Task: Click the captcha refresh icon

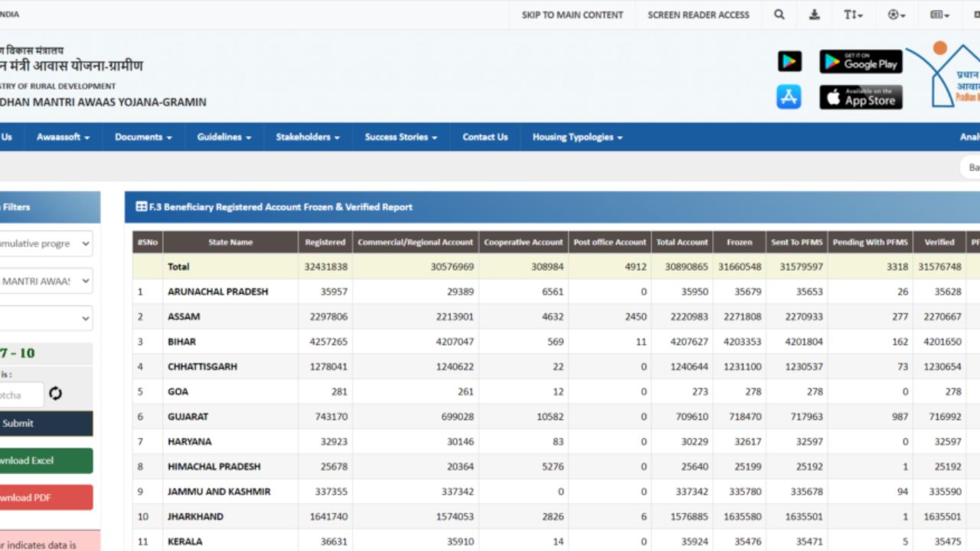Action: [55, 393]
